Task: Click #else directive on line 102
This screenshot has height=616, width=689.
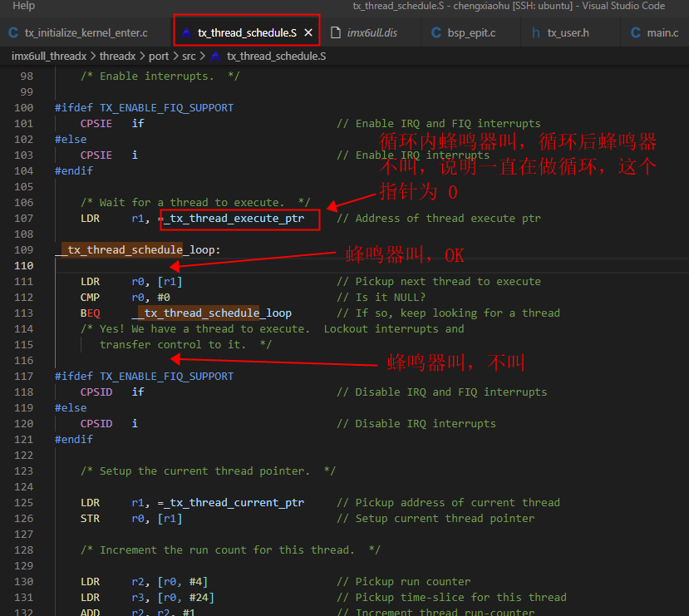Action: click(x=71, y=140)
